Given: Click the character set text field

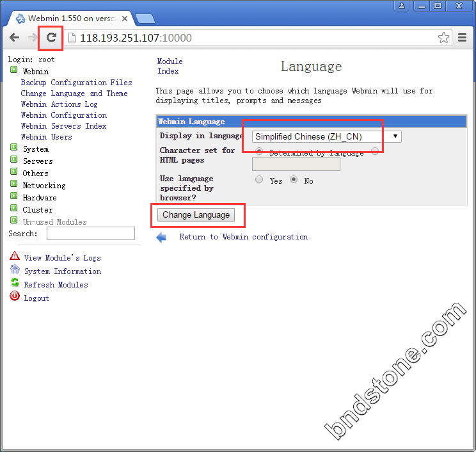Looking at the screenshot, I should click(296, 165).
